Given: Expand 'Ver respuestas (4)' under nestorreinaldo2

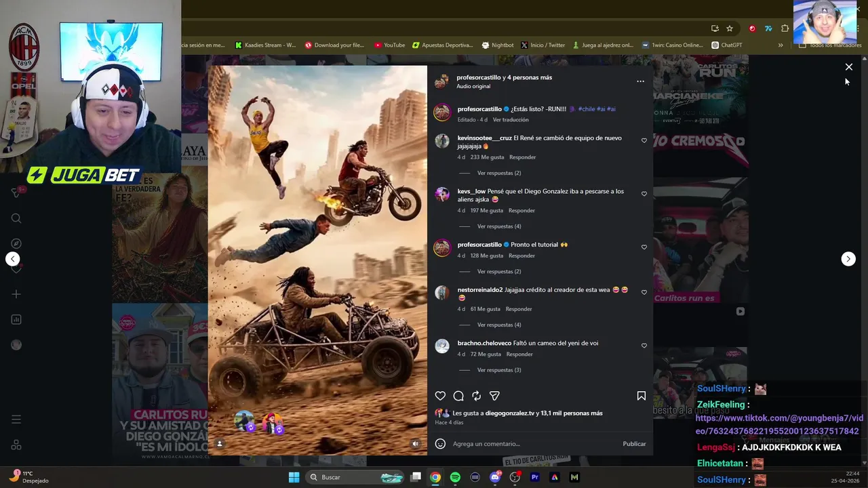Looking at the screenshot, I should (499, 325).
